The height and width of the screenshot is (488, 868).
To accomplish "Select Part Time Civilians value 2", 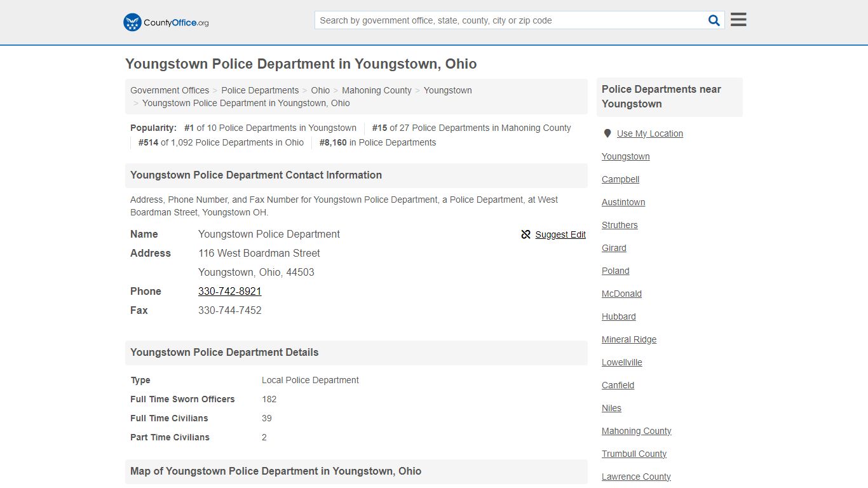I will pyautogui.click(x=264, y=437).
